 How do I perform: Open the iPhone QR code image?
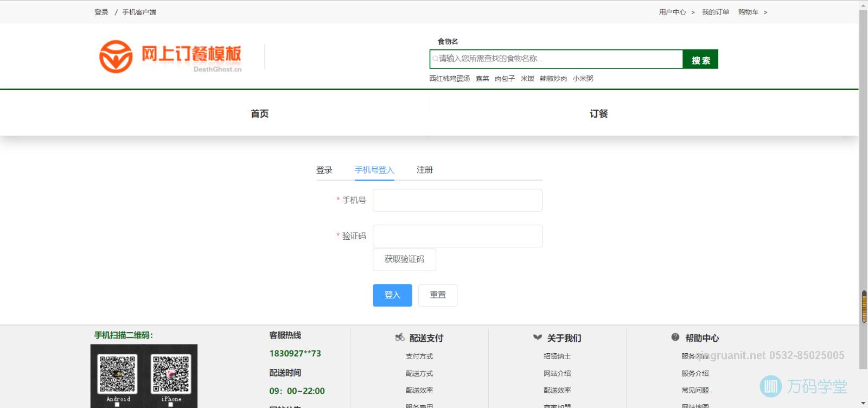[x=171, y=374]
